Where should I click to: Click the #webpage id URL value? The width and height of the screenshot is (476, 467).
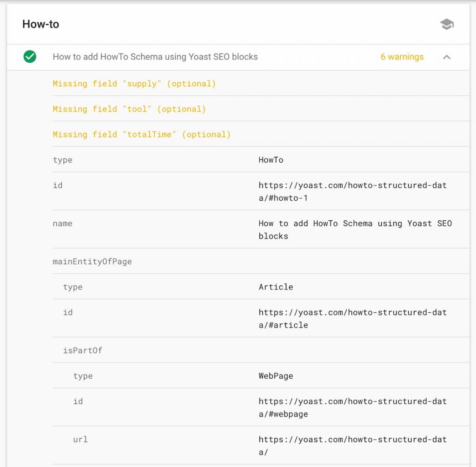point(352,408)
